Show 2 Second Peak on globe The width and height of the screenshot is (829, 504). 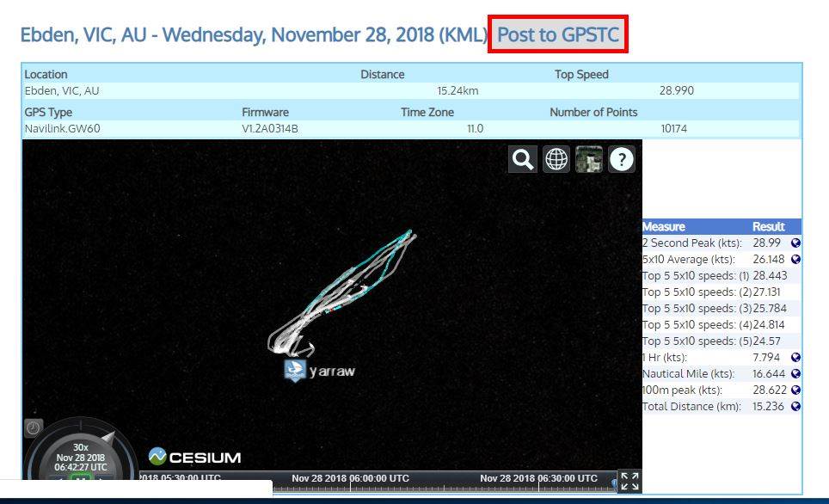click(795, 243)
